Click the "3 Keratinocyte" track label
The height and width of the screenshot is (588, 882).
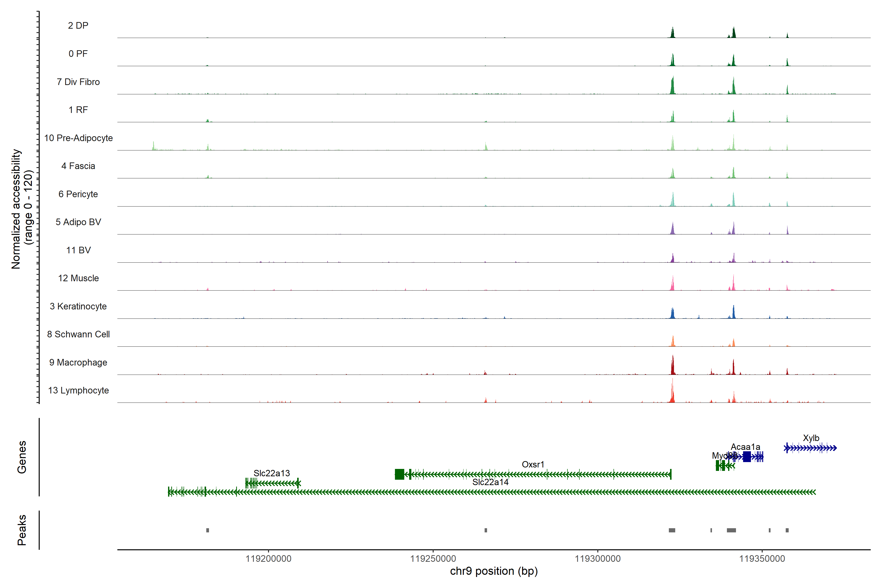[78, 306]
